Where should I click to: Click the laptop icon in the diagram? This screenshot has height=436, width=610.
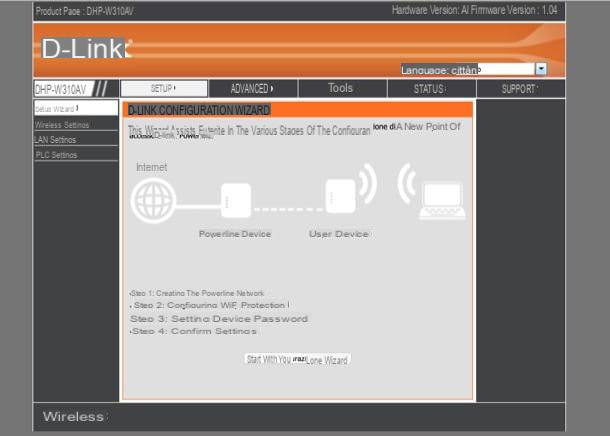point(442,201)
